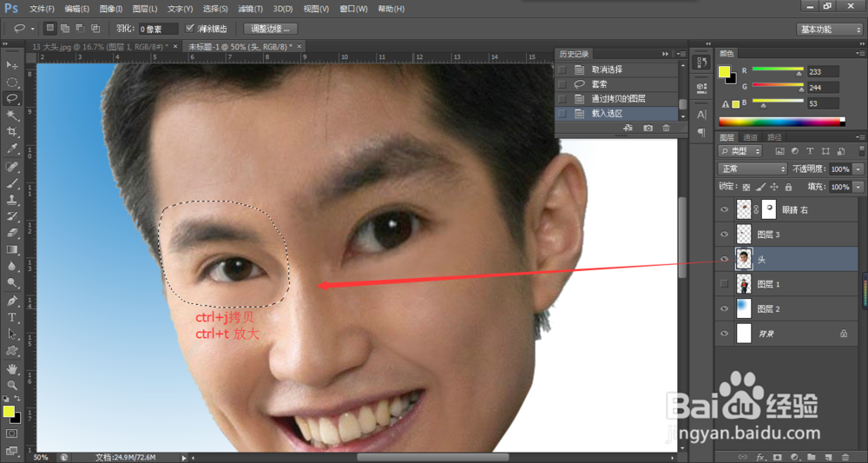The width and height of the screenshot is (868, 463).
Task: Lock transparent pixels icon
Action: click(x=746, y=187)
